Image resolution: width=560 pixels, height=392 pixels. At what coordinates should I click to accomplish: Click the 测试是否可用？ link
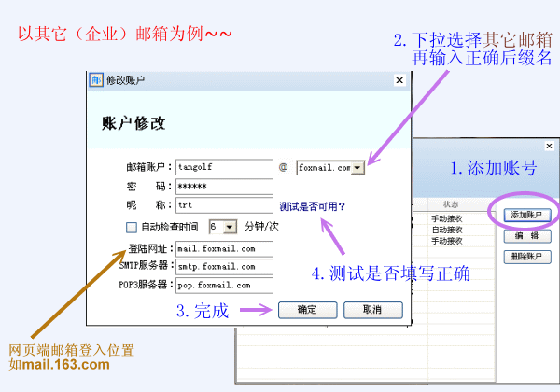coord(312,206)
